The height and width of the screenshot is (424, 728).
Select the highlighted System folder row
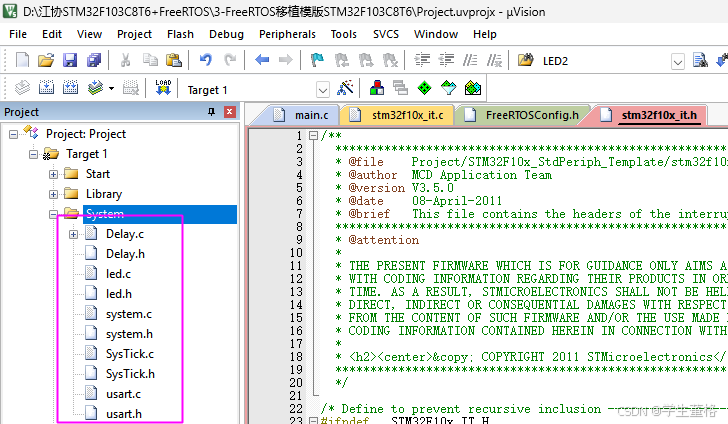click(160, 214)
